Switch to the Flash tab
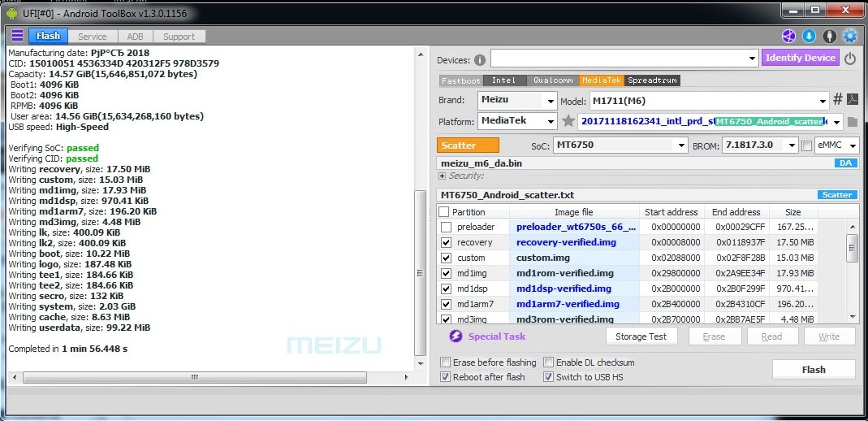Screen dimensions: 868x421 (48, 36)
